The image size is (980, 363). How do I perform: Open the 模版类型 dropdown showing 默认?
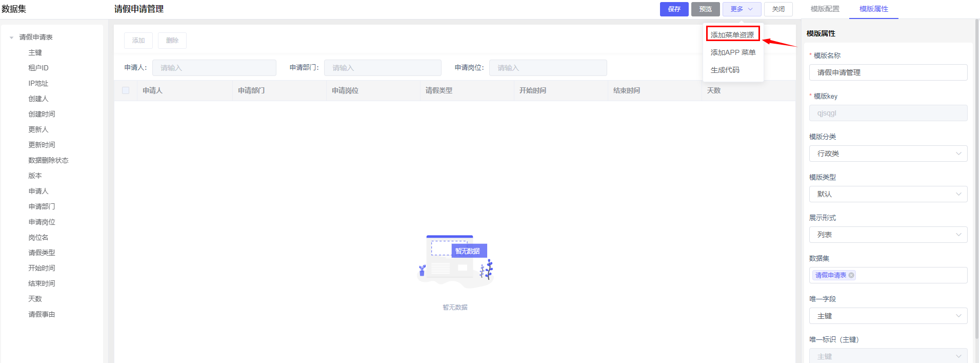888,194
